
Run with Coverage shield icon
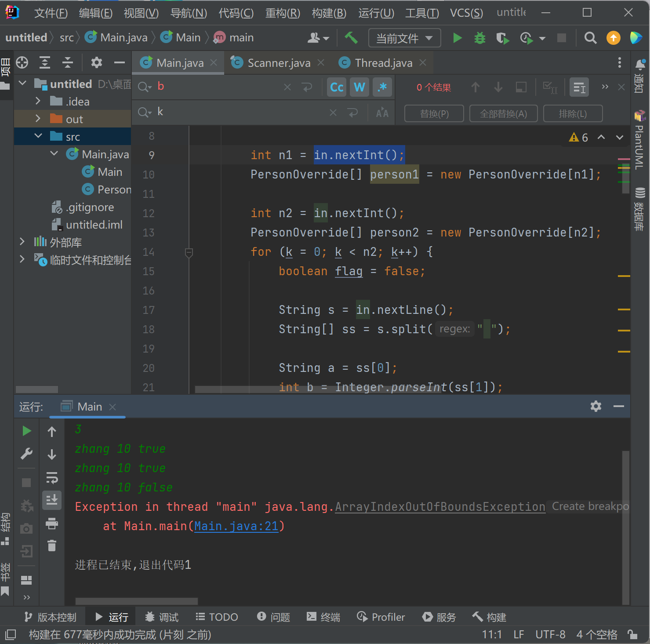[x=502, y=38]
